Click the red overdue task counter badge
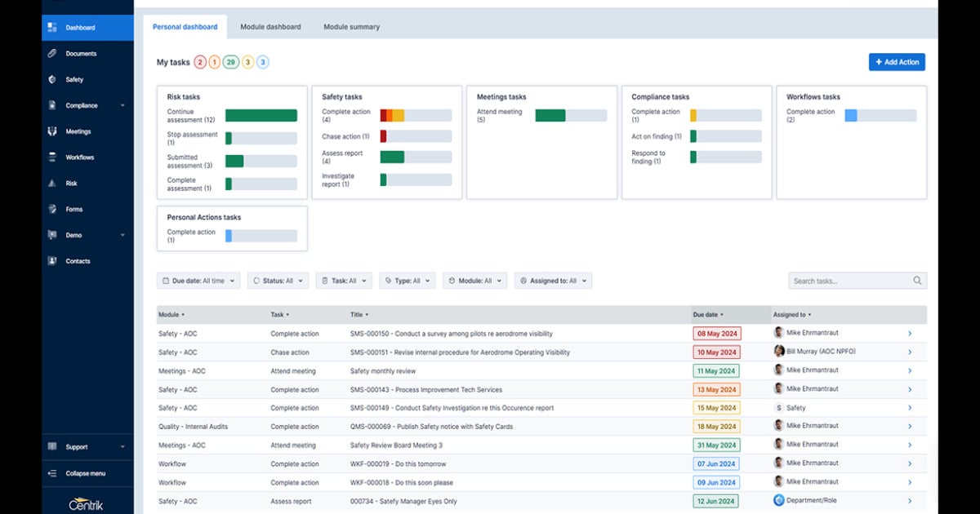980x514 pixels. pos(198,61)
